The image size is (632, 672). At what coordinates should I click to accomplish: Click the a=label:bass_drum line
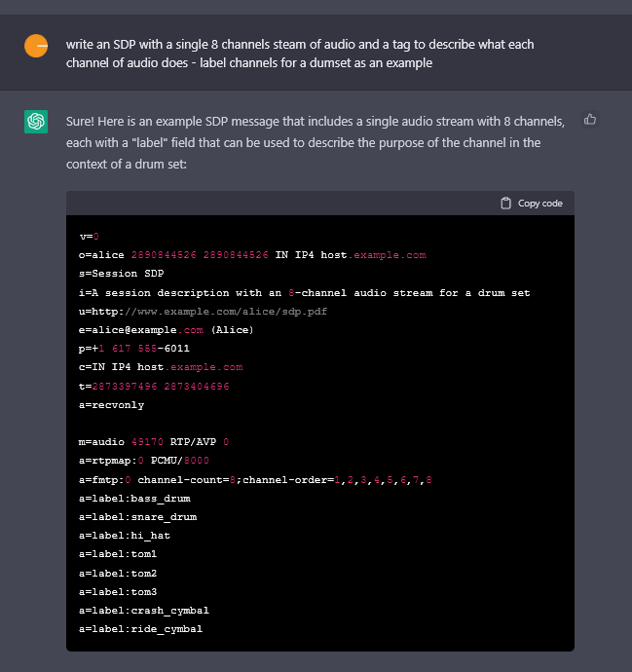point(134,499)
